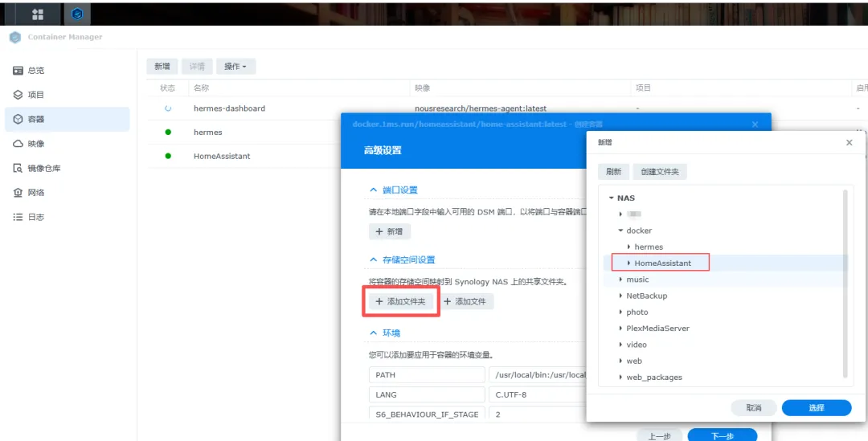Select the web_packages folder
The width and height of the screenshot is (868, 441).
tap(653, 378)
